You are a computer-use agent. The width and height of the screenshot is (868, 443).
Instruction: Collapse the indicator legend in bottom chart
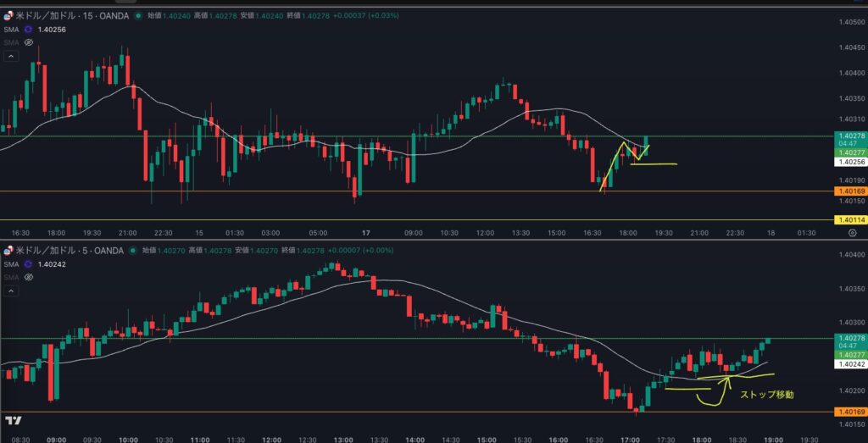11,291
